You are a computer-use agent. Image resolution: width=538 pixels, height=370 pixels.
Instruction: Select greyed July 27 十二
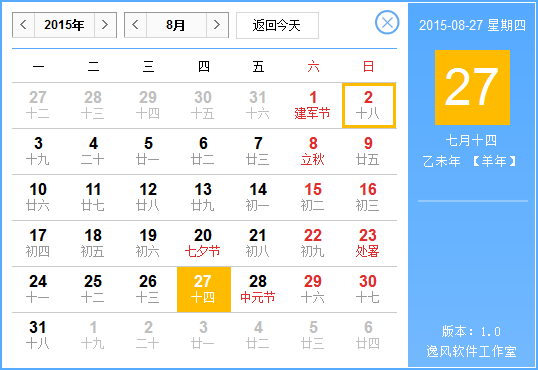pos(38,105)
